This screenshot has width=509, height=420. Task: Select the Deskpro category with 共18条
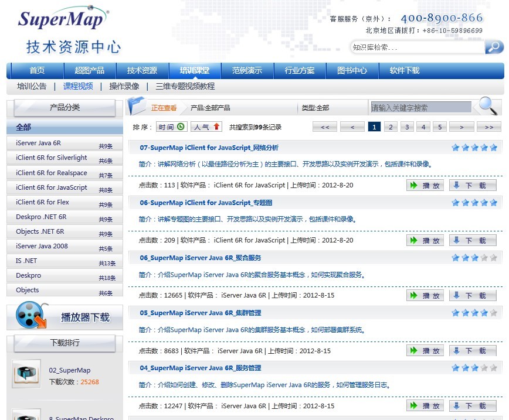point(65,275)
